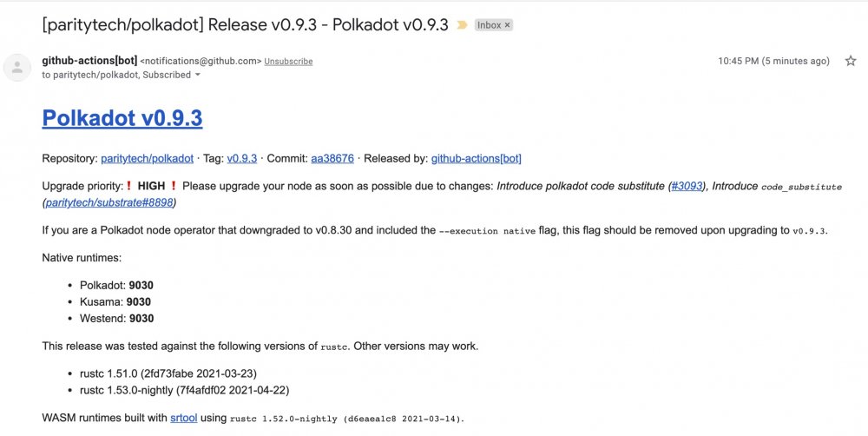Open the srtool link
The image size is (868, 436).
pyautogui.click(x=184, y=418)
